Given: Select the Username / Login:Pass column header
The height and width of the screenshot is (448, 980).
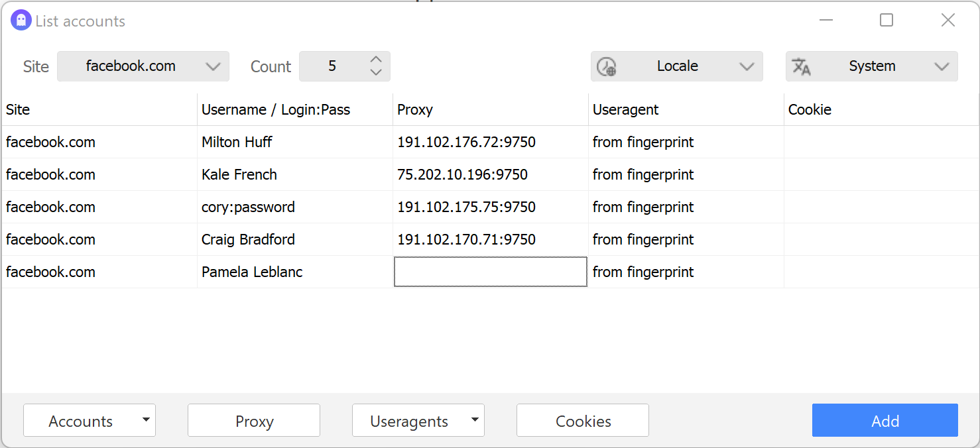Looking at the screenshot, I should point(275,109).
